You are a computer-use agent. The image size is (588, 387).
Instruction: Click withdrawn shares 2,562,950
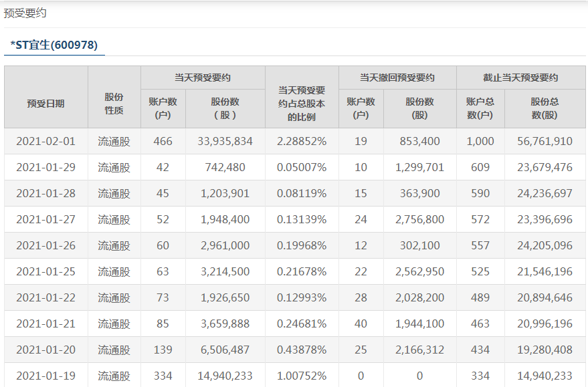coord(419,271)
